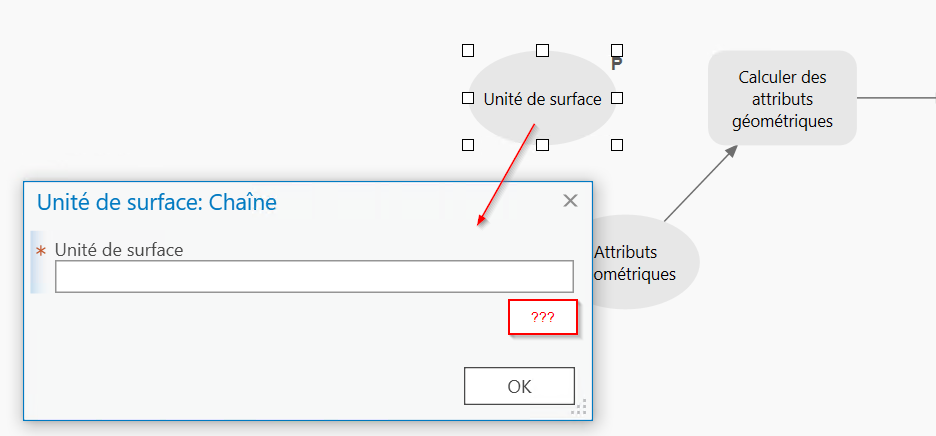Click the bottom-middle selection handle

(542, 145)
